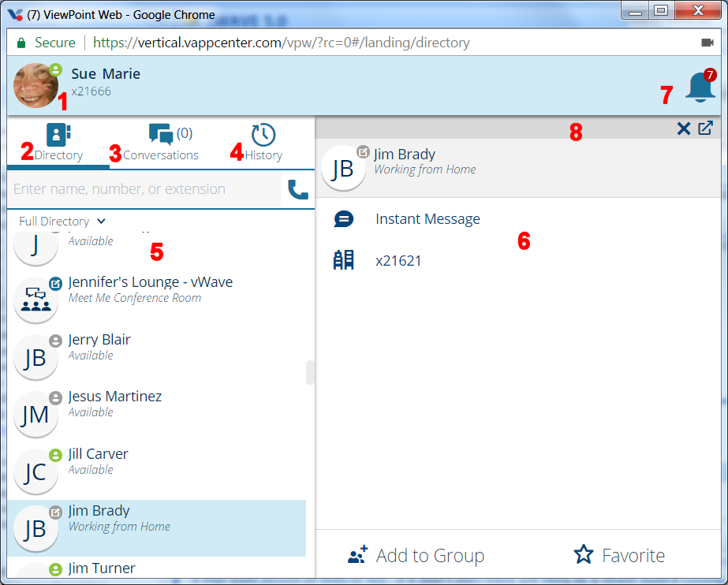Click Sue Marie's profile photo
This screenshot has width=728, height=585.
[35, 85]
